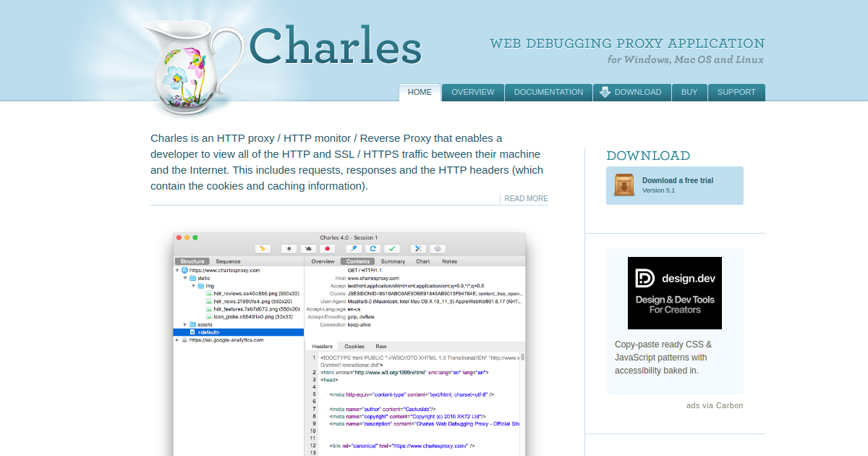Click the image icon of hdr_reviews.ea40c8b5.png
Image resolution: width=868 pixels, height=456 pixels.
[x=210, y=293]
